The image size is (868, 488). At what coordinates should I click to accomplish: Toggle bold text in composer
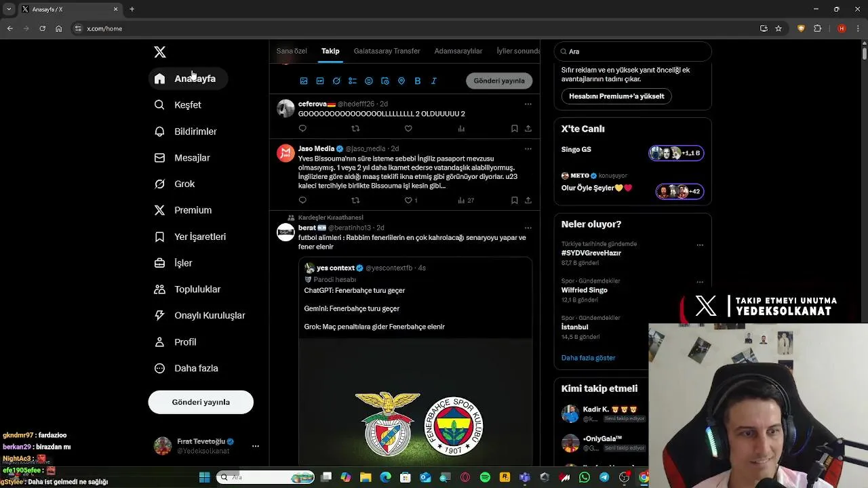click(x=418, y=81)
